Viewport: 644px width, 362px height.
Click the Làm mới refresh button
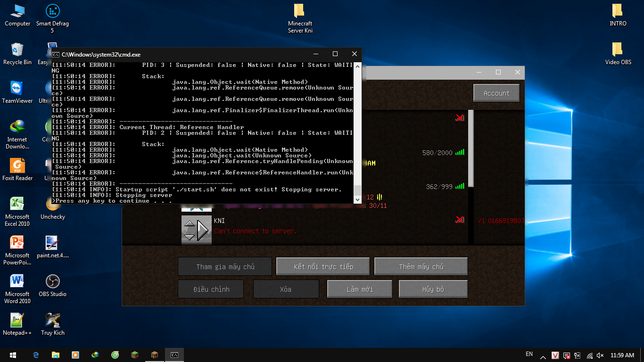(x=360, y=289)
